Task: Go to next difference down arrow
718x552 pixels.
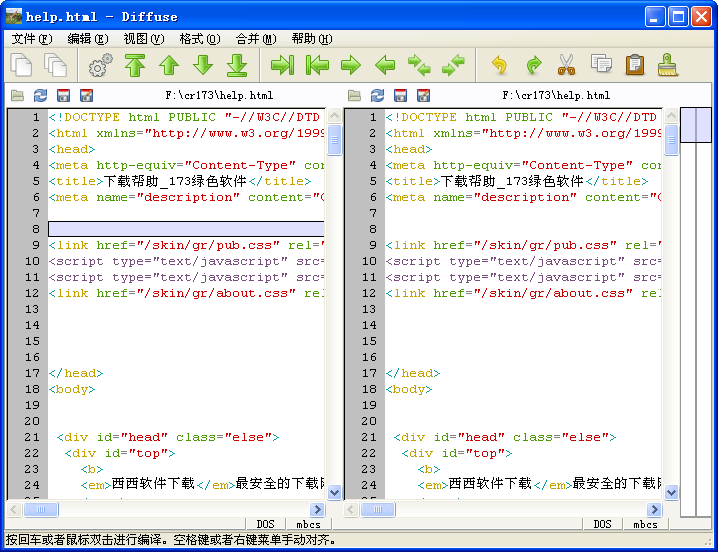Action: pyautogui.click(x=203, y=66)
